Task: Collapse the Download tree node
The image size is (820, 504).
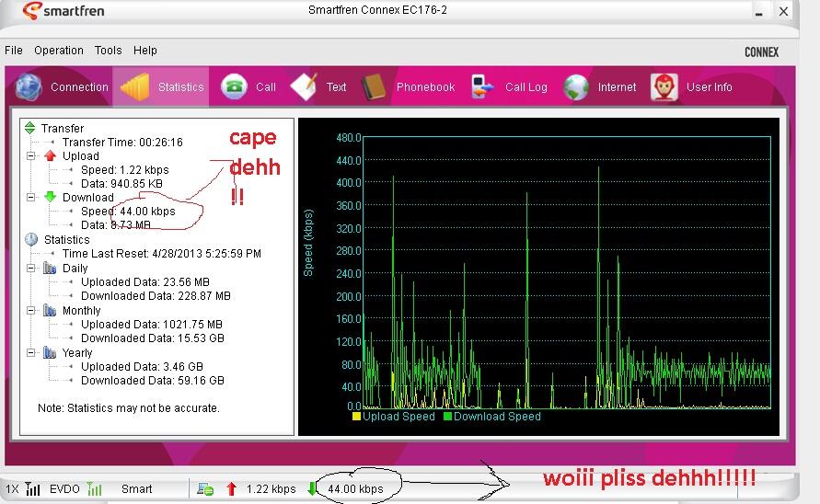Action: 31,197
